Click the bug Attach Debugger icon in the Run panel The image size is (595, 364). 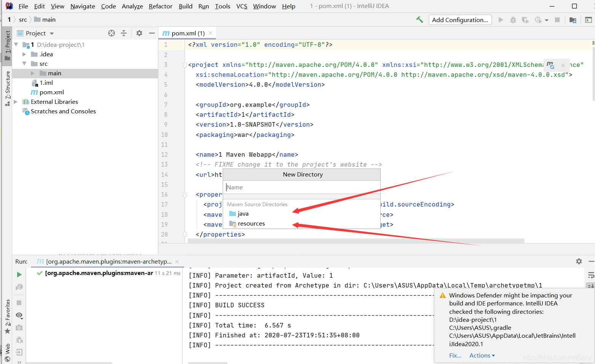coord(19,340)
